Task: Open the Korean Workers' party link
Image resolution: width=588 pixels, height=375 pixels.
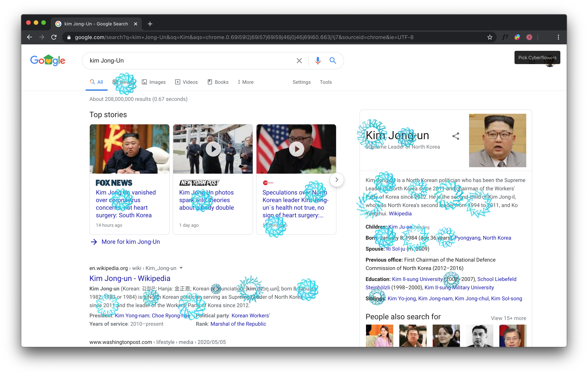Action: [x=251, y=316]
